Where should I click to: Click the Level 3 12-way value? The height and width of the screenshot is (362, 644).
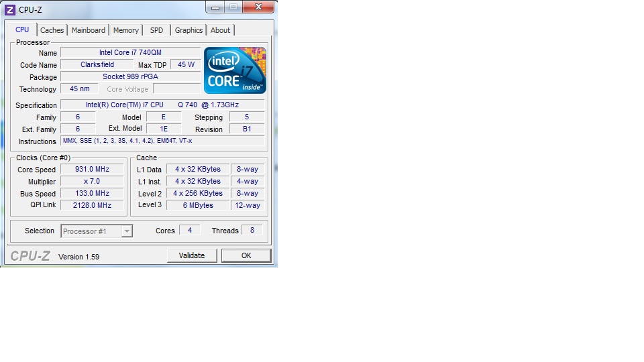pyautogui.click(x=248, y=205)
